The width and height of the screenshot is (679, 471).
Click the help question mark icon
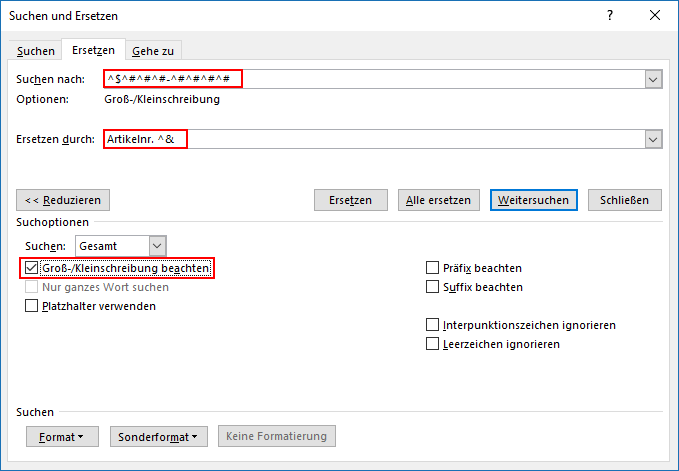tap(610, 16)
